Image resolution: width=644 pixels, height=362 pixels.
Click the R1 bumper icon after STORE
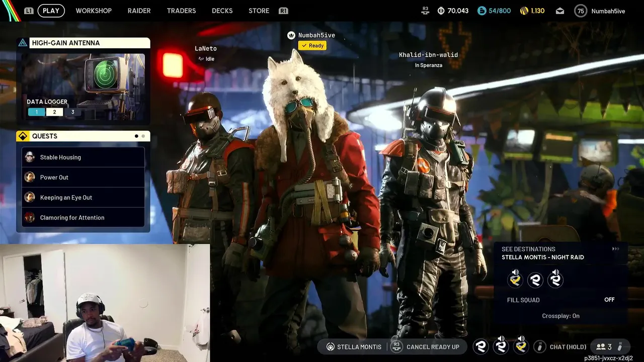click(x=283, y=11)
